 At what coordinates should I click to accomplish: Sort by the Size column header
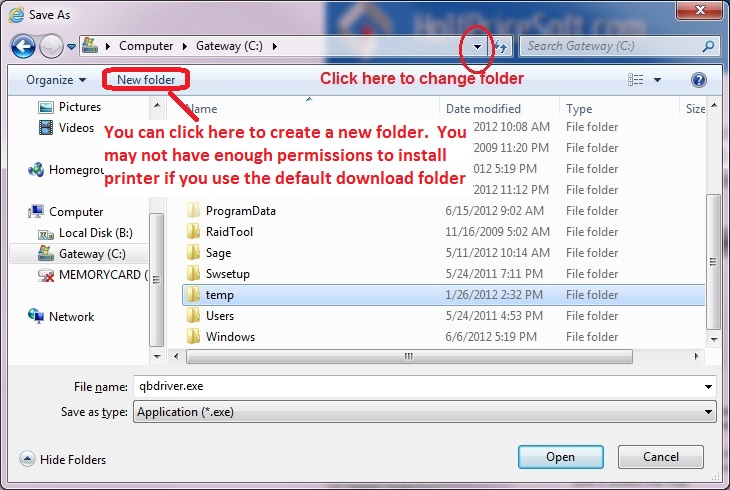coord(695,109)
